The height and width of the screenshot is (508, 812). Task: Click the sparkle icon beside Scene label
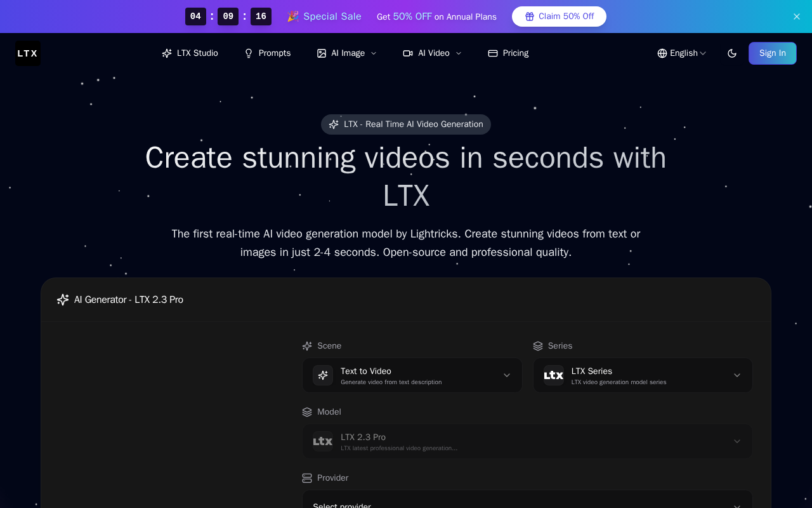(307, 346)
